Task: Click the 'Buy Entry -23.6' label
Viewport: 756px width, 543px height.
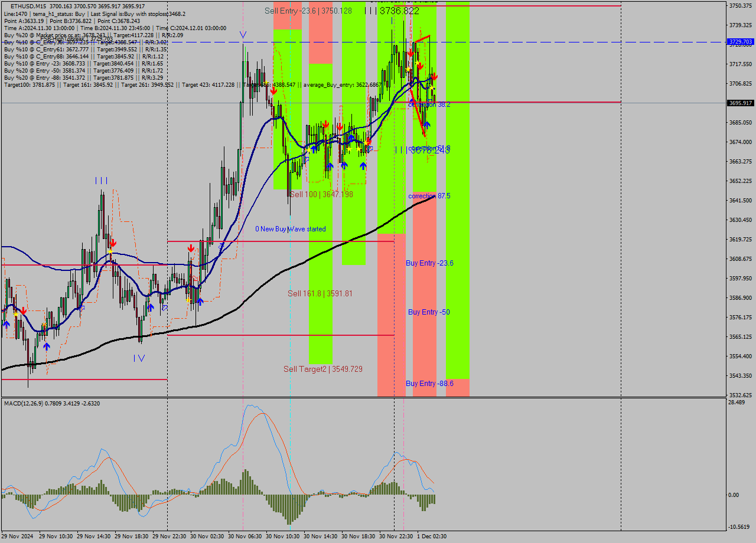Action: click(429, 263)
